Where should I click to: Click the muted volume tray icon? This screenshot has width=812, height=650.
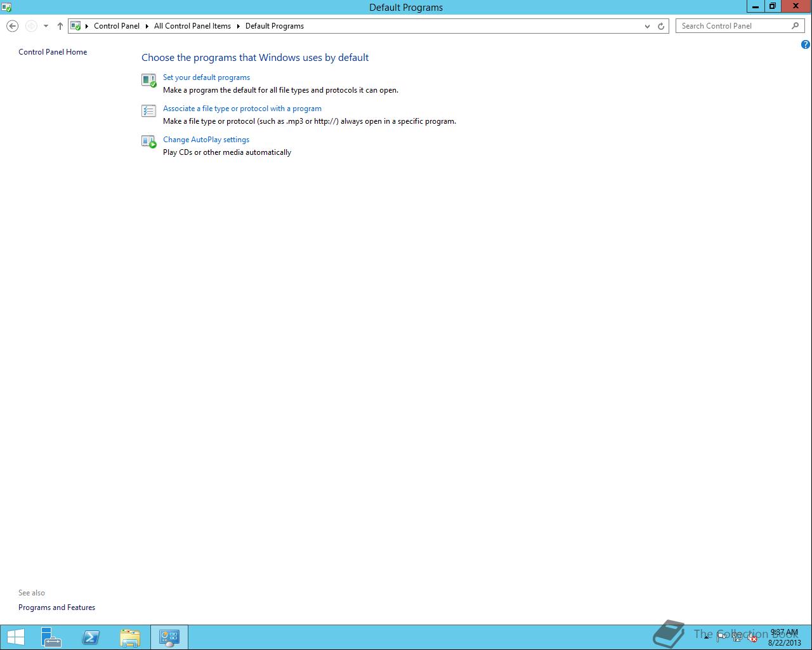pyautogui.click(x=752, y=637)
